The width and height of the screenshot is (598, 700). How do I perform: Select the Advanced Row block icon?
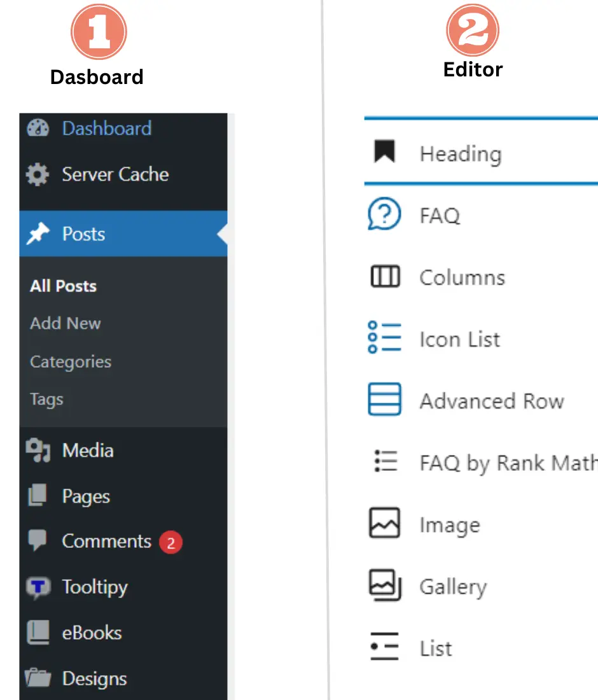[x=384, y=400]
